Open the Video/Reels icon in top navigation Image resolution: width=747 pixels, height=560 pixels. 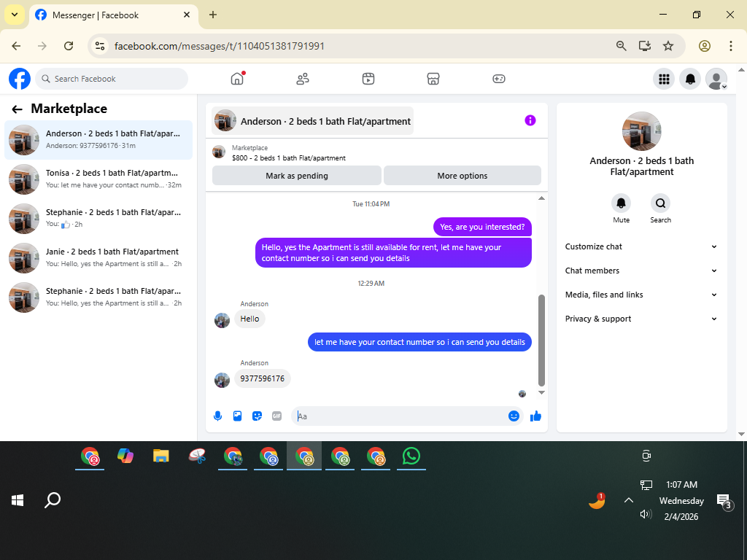tap(368, 79)
